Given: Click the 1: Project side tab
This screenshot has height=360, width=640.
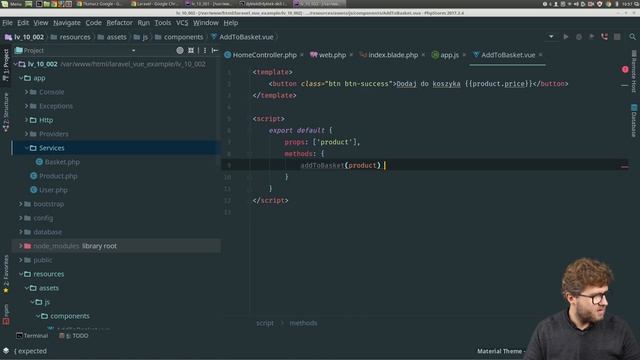Looking at the screenshot, I should 6,64.
